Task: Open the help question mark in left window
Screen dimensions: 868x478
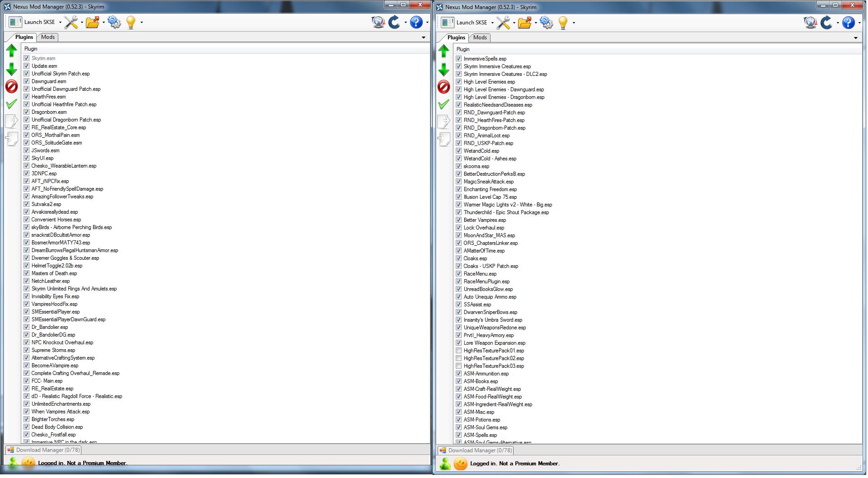Action: (416, 22)
